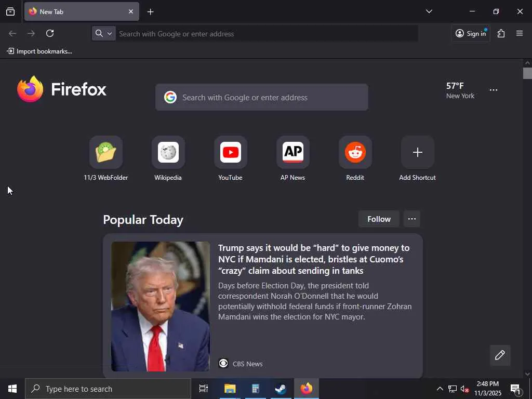This screenshot has width=532, height=399.
Task: Reload the current page
Action: point(50,33)
